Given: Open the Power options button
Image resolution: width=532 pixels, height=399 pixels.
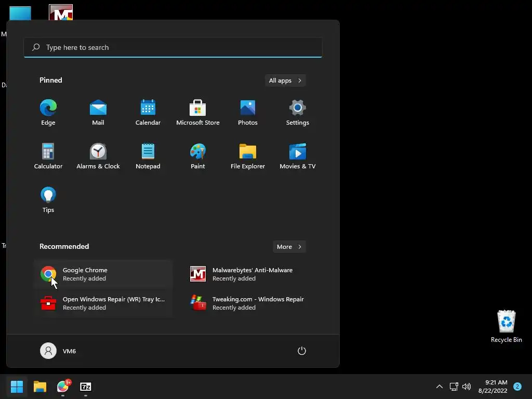Looking at the screenshot, I should coord(302,351).
